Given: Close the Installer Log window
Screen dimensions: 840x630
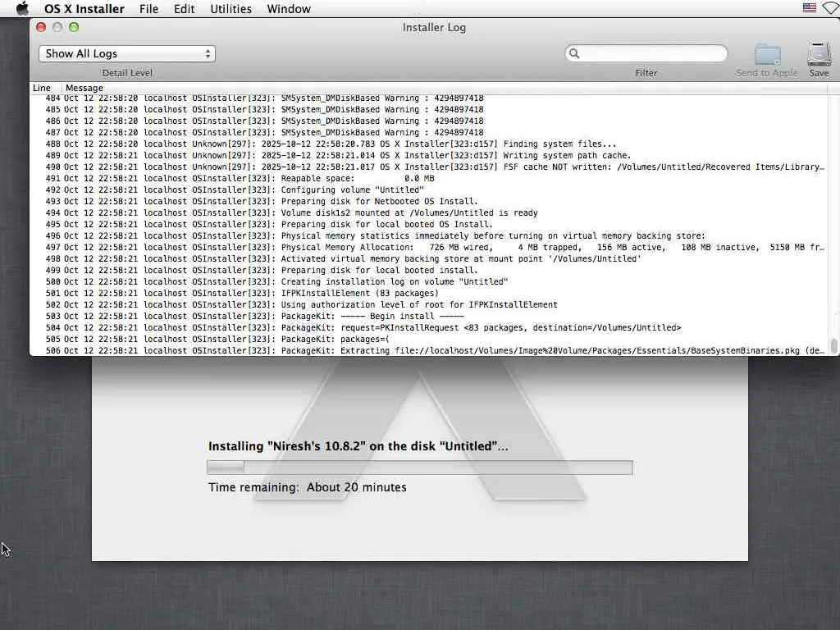Looking at the screenshot, I should 41,27.
